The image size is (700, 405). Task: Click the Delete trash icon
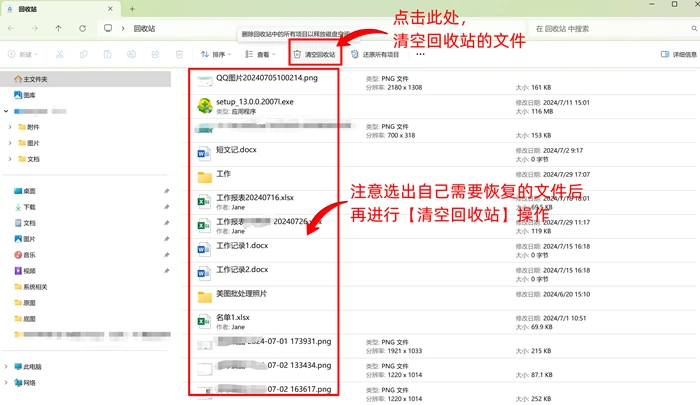click(179, 54)
